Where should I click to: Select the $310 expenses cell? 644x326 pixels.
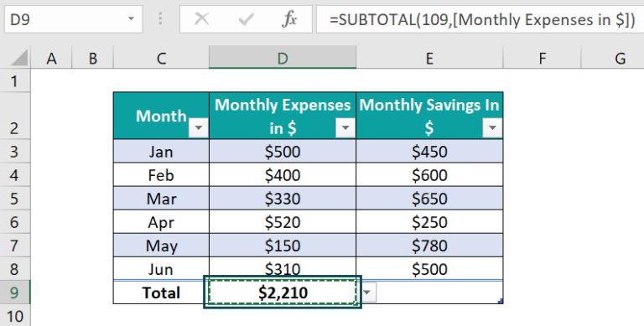tap(283, 267)
